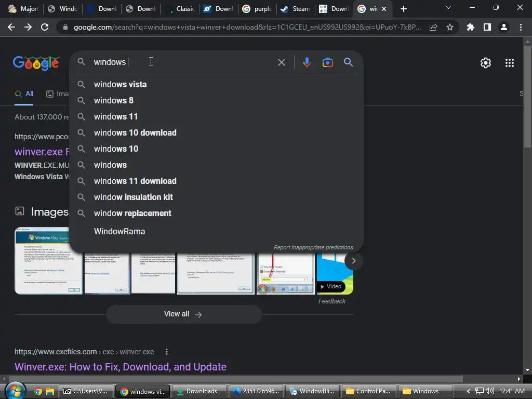Image resolution: width=532 pixels, height=399 pixels.
Task: Select the 'windows vista' suggestion
Action: (217, 85)
